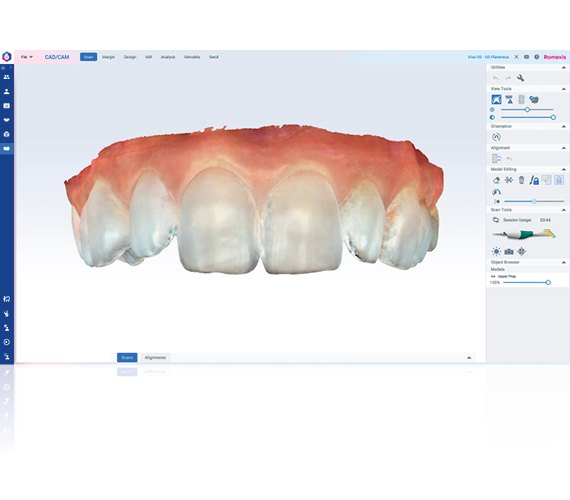
Task: Click the arch icon under the eraser
Action: point(496,192)
